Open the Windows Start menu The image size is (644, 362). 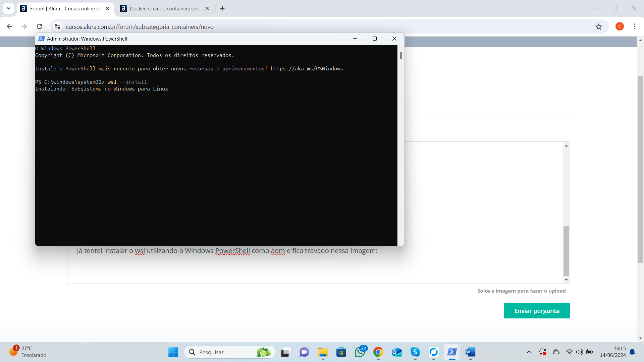(x=173, y=352)
